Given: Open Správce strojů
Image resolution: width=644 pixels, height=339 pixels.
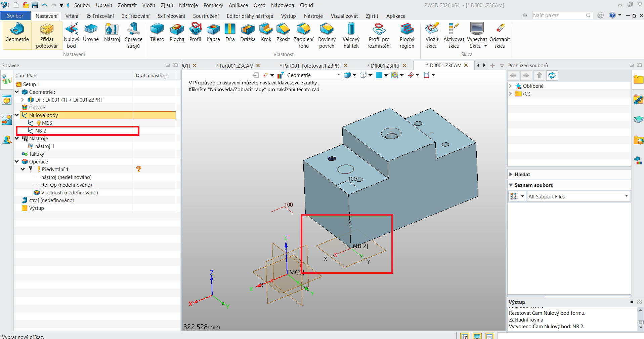Looking at the screenshot, I should pos(133,35).
